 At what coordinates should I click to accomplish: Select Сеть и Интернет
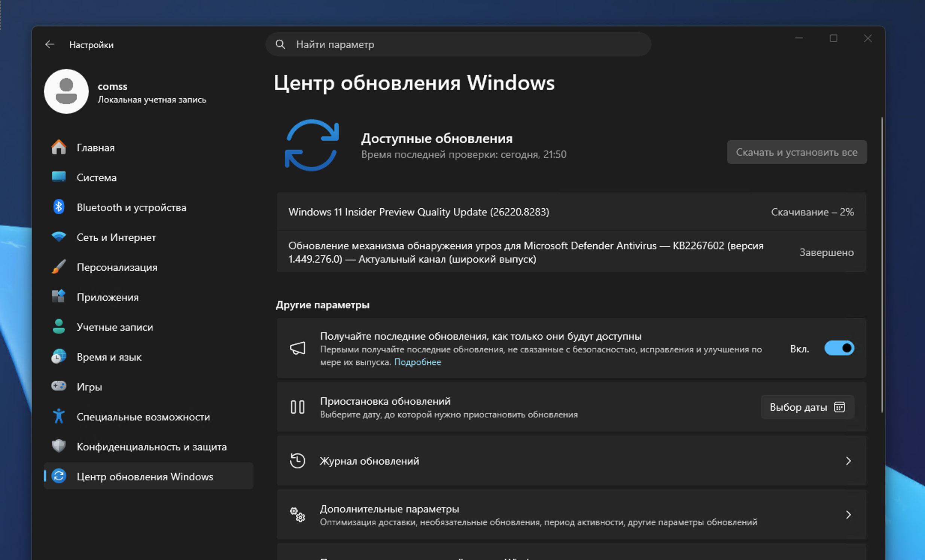coord(149,237)
